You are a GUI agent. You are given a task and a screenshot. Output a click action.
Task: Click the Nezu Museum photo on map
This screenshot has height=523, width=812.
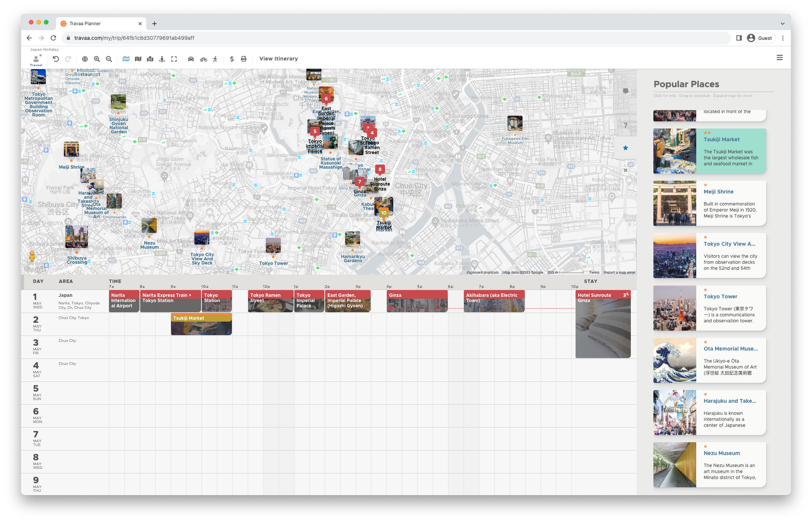[149, 226]
